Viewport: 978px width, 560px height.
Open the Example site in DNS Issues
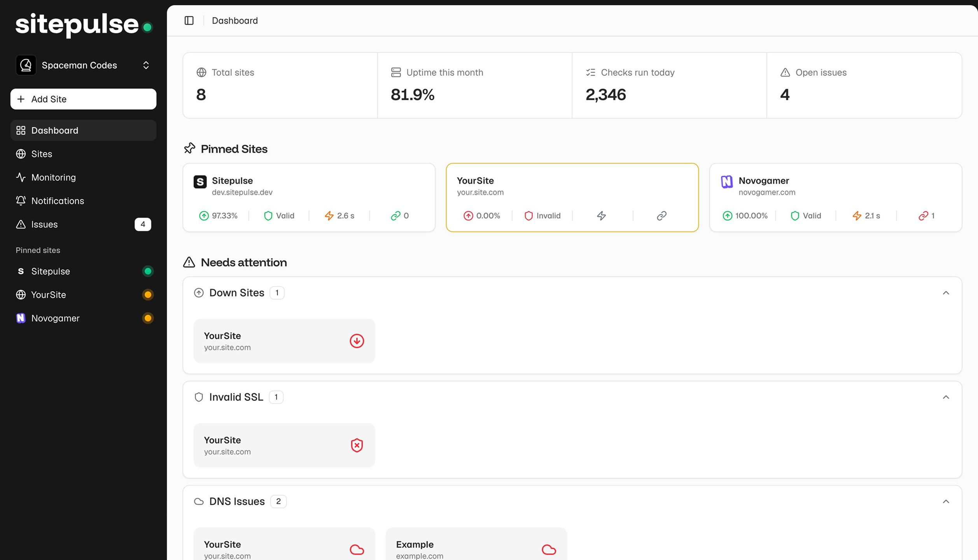tap(476, 544)
